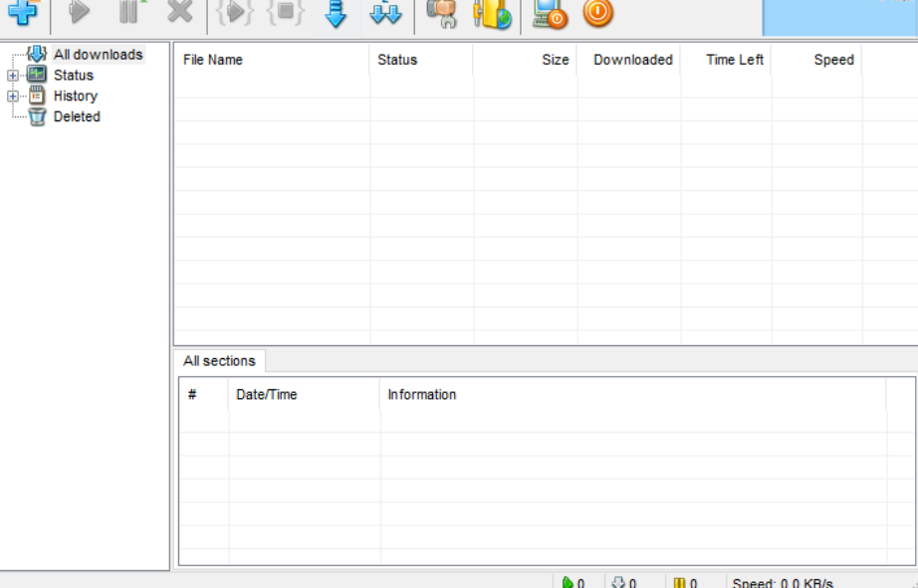Click the down-arrow queued downloads counter

(624, 583)
